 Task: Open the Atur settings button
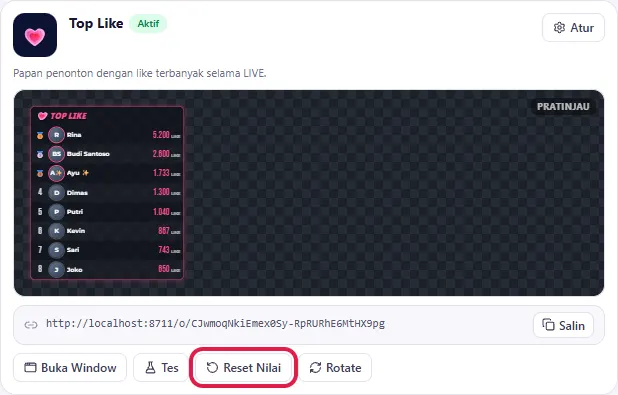[573, 28]
